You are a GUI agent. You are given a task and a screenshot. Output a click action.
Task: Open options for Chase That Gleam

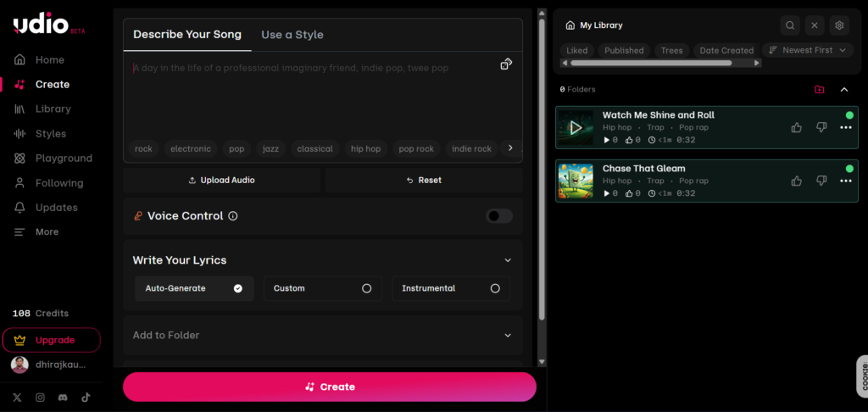(x=846, y=181)
